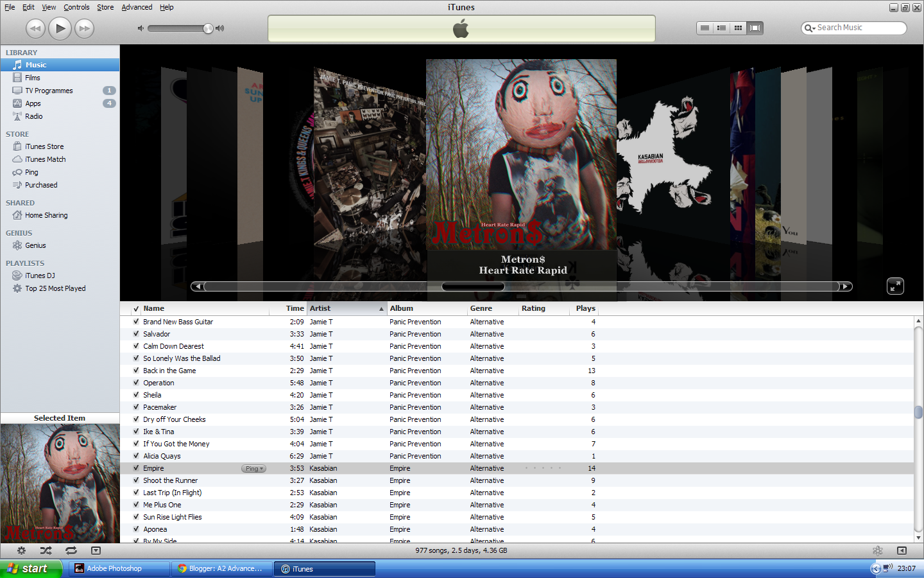This screenshot has width=924, height=578.
Task: Enter Cover Flow full screen mode
Action: [x=895, y=286]
